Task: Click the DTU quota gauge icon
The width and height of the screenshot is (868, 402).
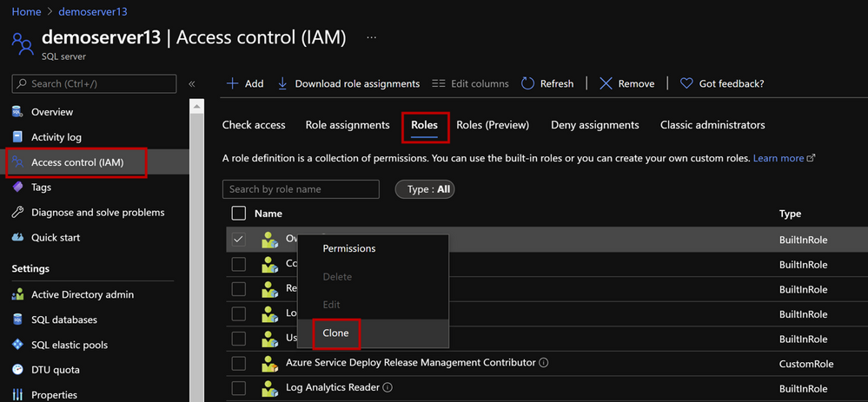Action: click(x=17, y=369)
